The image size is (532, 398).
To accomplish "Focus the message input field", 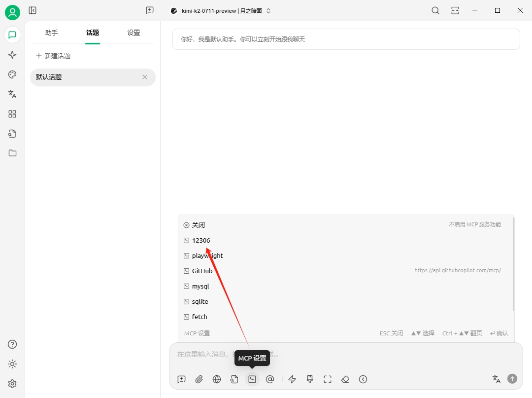I will pyautogui.click(x=346, y=355).
